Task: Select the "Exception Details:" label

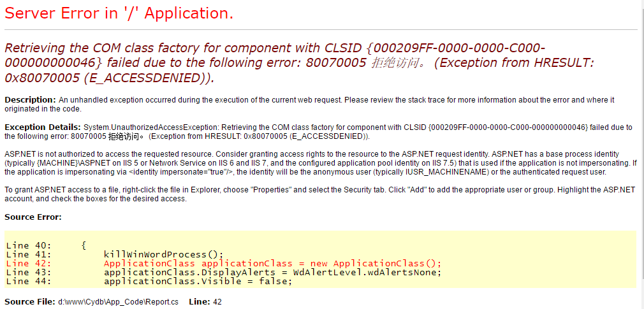Action: (x=43, y=127)
